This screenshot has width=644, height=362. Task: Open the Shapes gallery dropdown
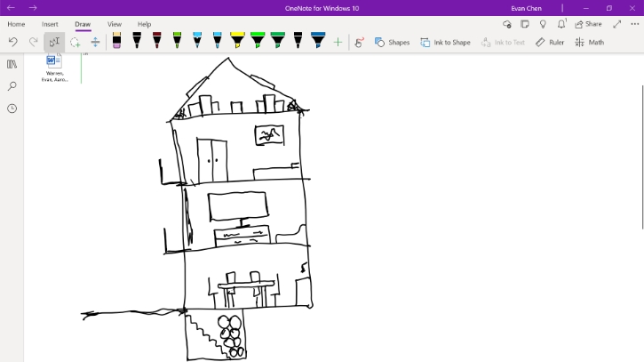(392, 42)
